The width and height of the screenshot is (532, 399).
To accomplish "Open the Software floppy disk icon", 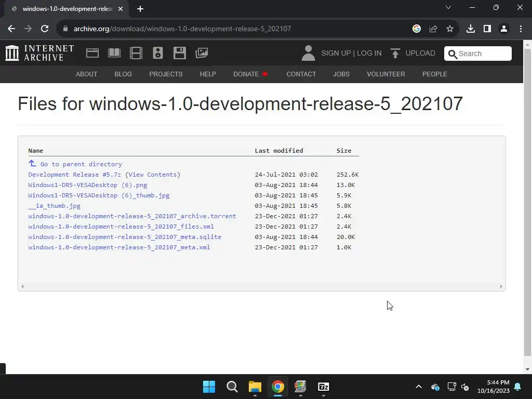I will [x=179, y=53].
